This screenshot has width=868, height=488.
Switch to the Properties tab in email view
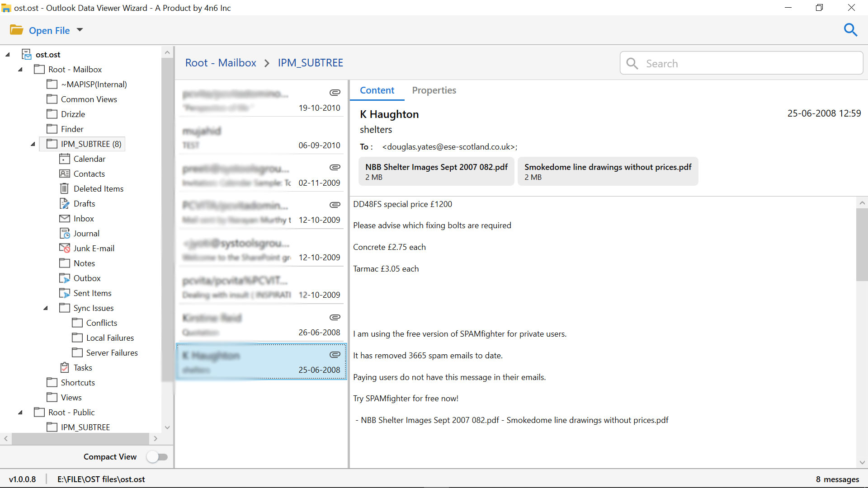point(434,90)
